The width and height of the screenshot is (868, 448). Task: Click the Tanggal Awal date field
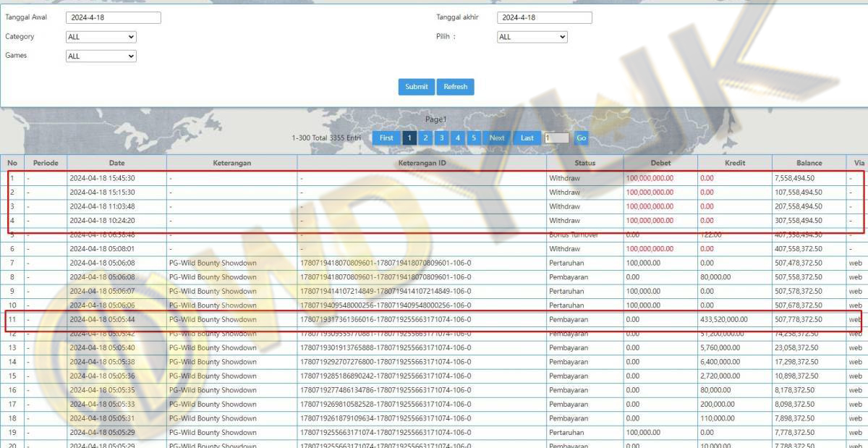pyautogui.click(x=114, y=18)
